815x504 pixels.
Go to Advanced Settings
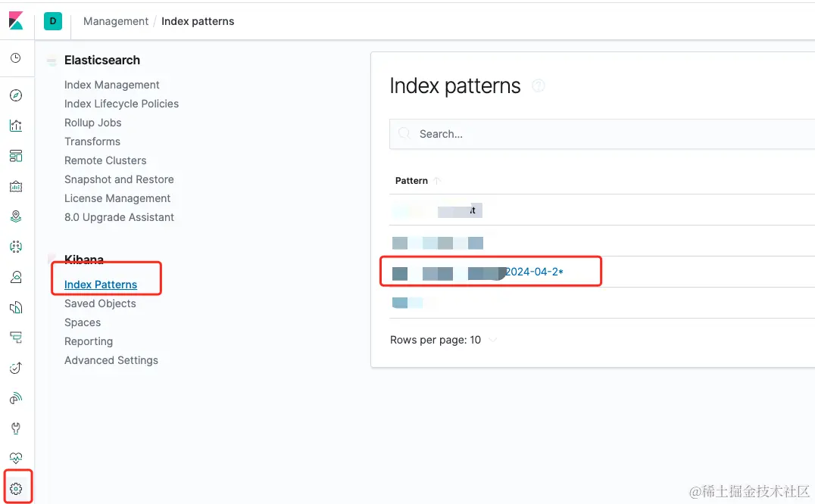click(111, 360)
